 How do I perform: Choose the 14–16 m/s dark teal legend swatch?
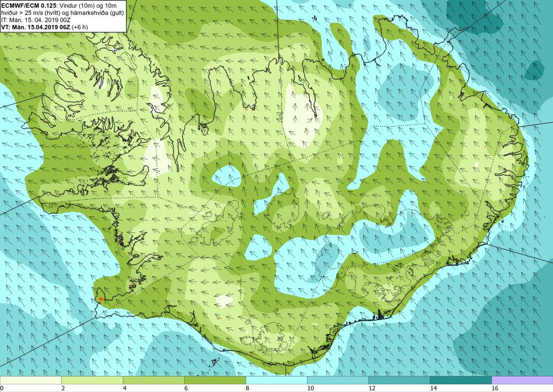point(461,380)
